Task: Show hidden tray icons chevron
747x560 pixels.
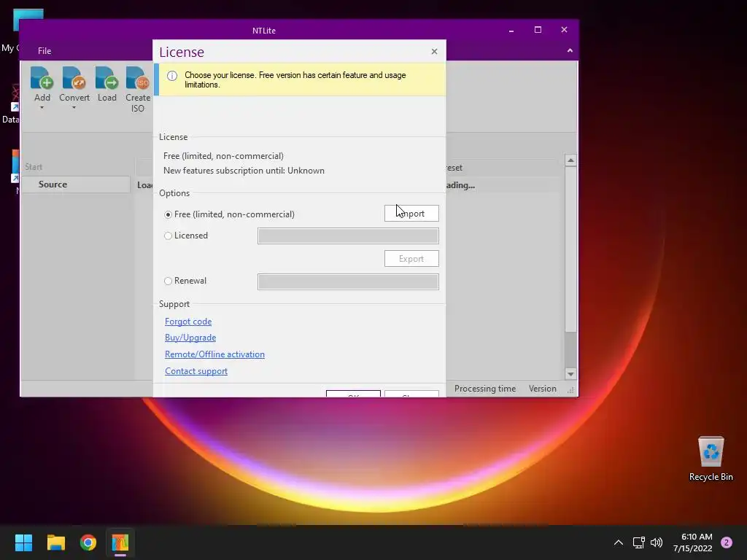Action: click(x=619, y=542)
